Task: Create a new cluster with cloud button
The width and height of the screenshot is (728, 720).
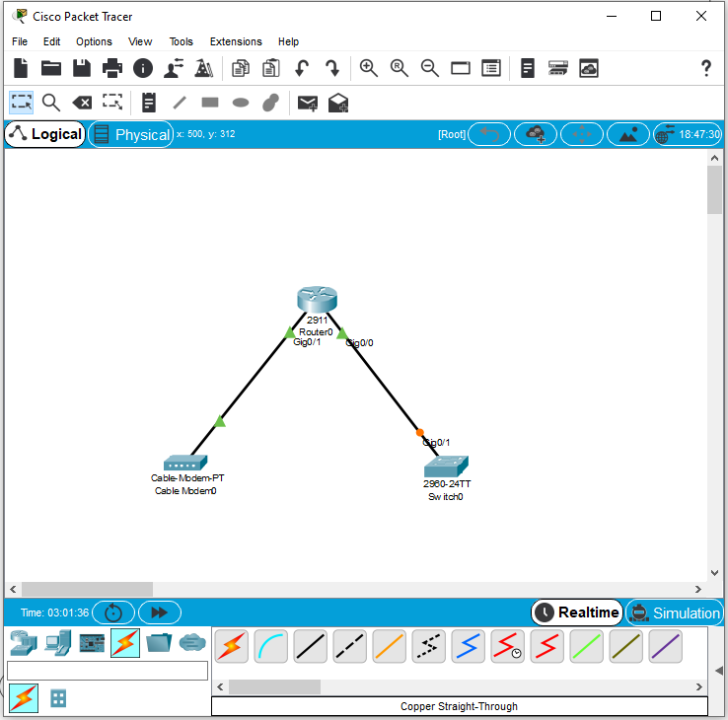Action: coord(536,134)
